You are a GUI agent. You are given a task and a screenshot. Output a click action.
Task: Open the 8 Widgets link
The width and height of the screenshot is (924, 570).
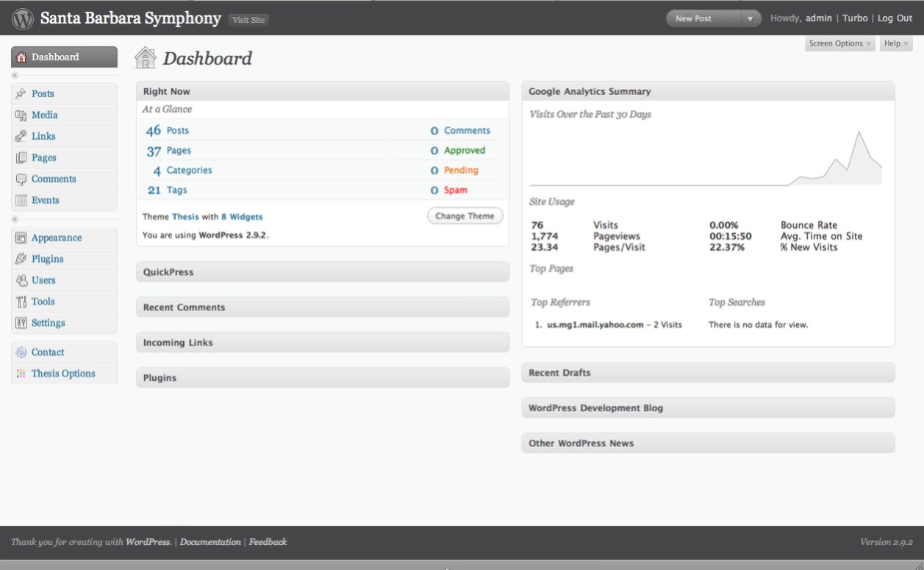tap(242, 217)
